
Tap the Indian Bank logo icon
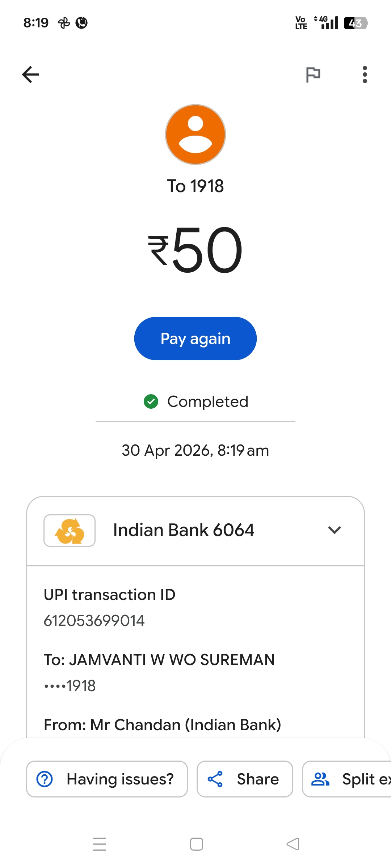click(x=70, y=531)
